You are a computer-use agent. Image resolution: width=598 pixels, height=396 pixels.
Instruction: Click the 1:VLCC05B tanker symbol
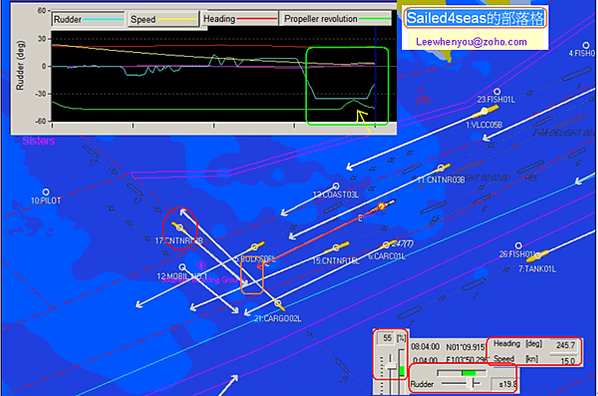point(485,111)
